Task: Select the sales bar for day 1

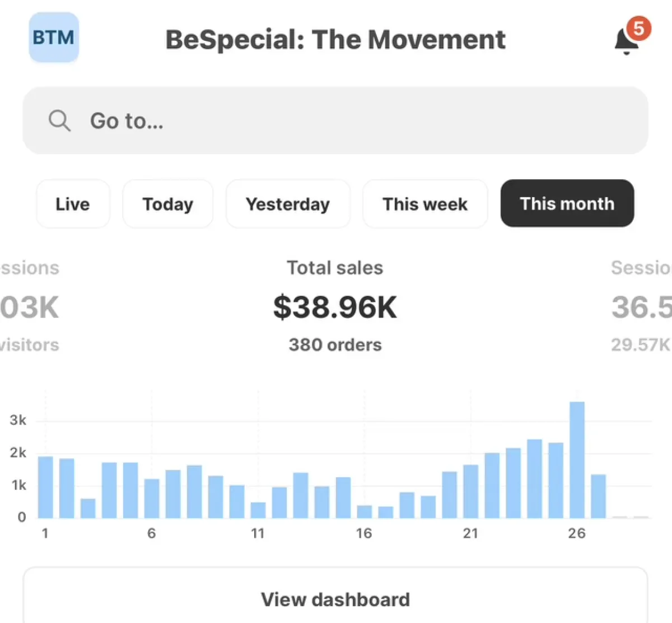Action: [45, 487]
